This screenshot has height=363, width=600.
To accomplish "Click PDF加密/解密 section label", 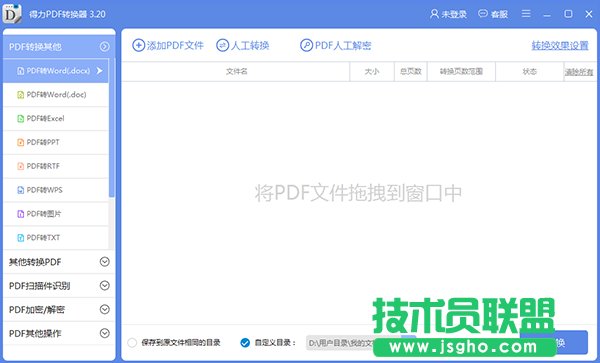I will click(37, 309).
